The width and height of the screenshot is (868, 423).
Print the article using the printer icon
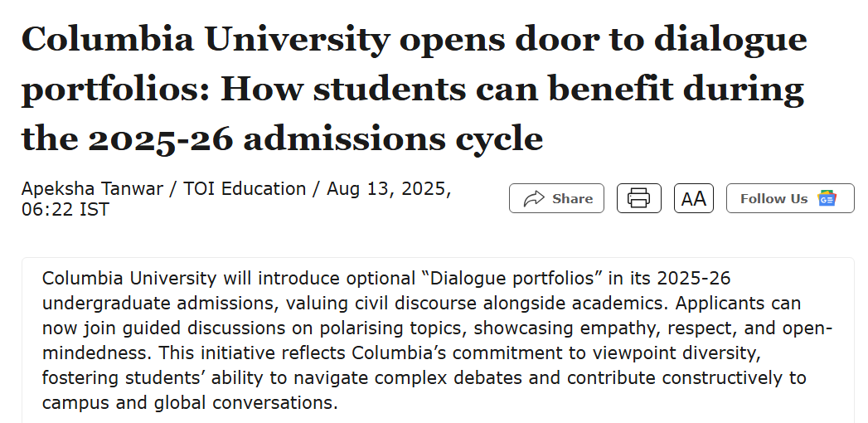coord(639,198)
